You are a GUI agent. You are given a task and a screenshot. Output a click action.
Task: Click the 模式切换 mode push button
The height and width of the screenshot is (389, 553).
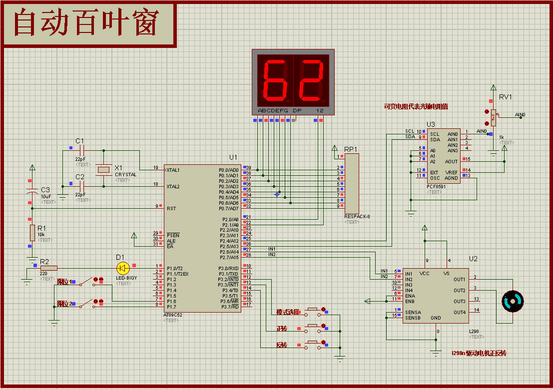tap(312, 311)
